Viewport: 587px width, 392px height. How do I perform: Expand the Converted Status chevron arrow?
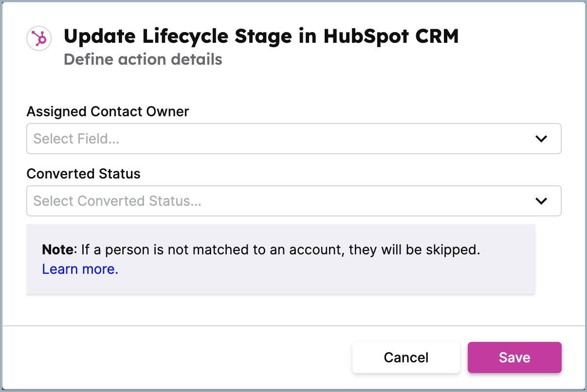click(x=541, y=201)
